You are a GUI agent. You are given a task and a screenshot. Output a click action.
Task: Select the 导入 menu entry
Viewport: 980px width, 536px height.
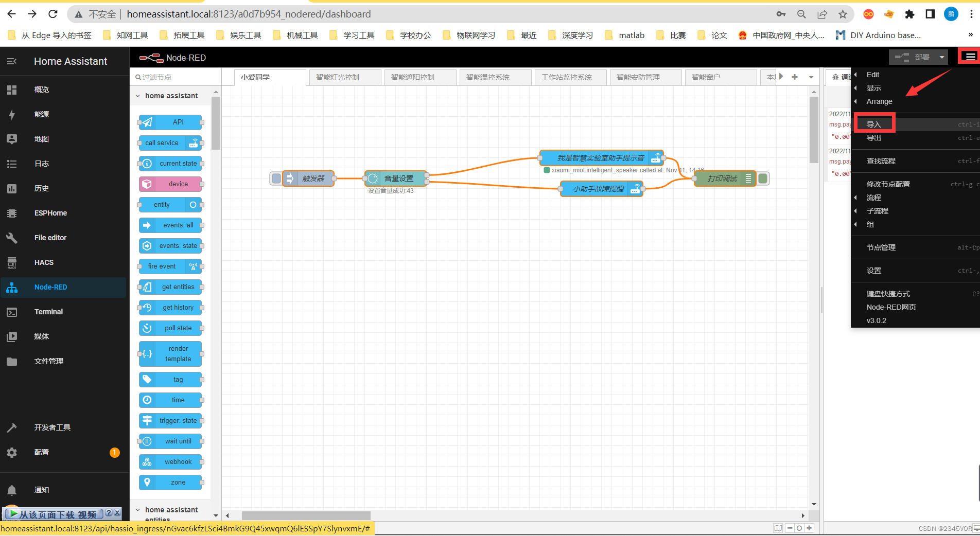pos(874,124)
